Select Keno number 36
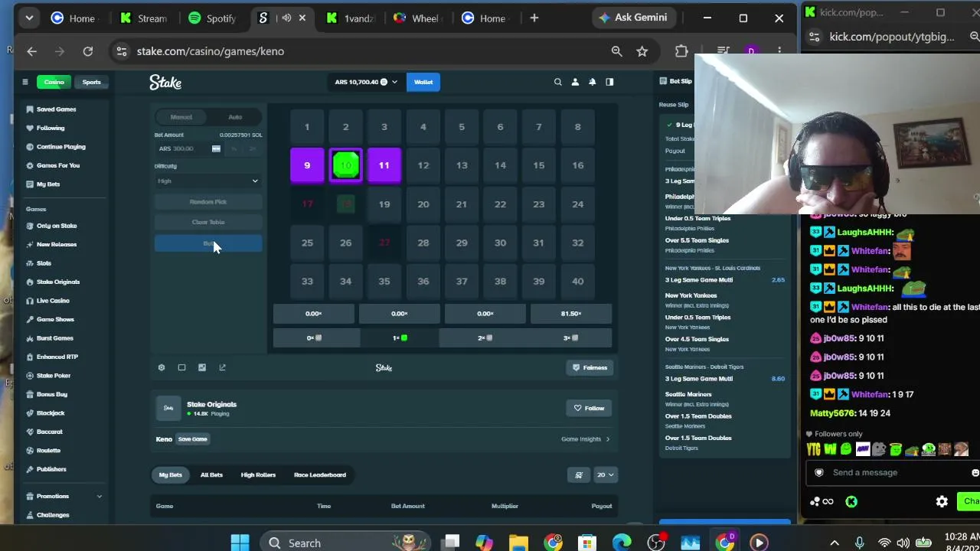This screenshot has width=980, height=551. click(x=423, y=281)
